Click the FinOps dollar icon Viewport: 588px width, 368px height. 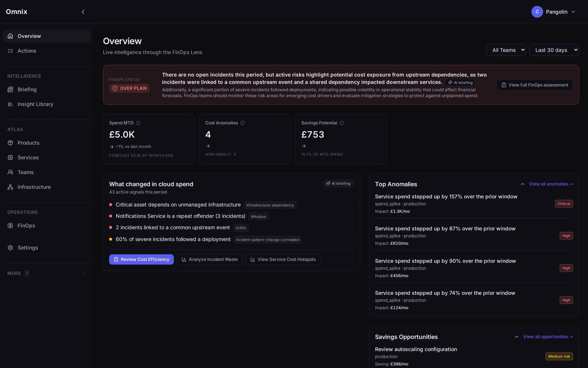pos(10,226)
